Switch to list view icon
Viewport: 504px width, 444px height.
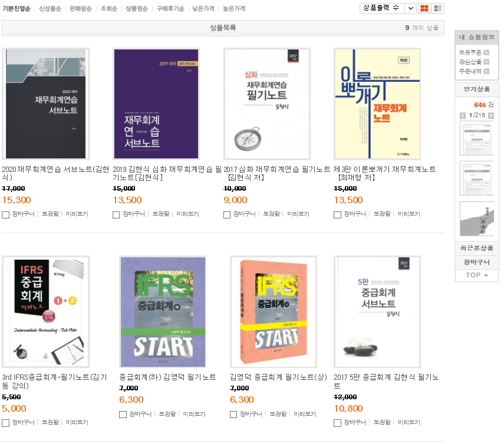click(438, 8)
